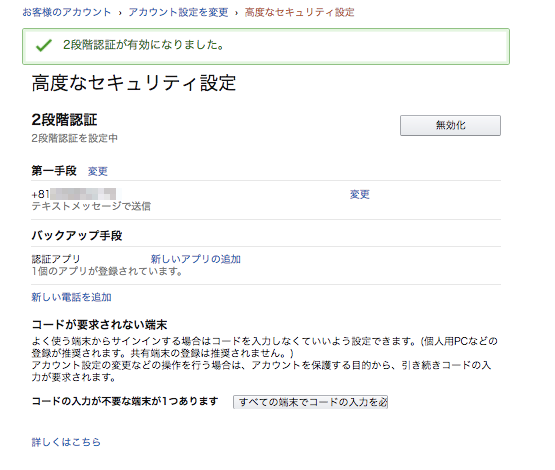This screenshot has height=470, width=555.
Task: Open the お客様のアカウント breadcrumb link
Action: pyautogui.click(x=67, y=12)
